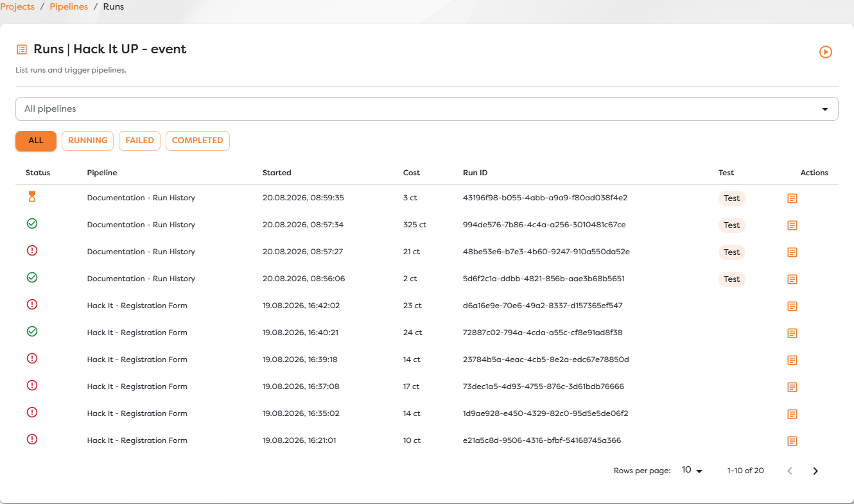Click the hourglass status icon of running run
This screenshot has height=504, width=854.
pyautogui.click(x=32, y=197)
